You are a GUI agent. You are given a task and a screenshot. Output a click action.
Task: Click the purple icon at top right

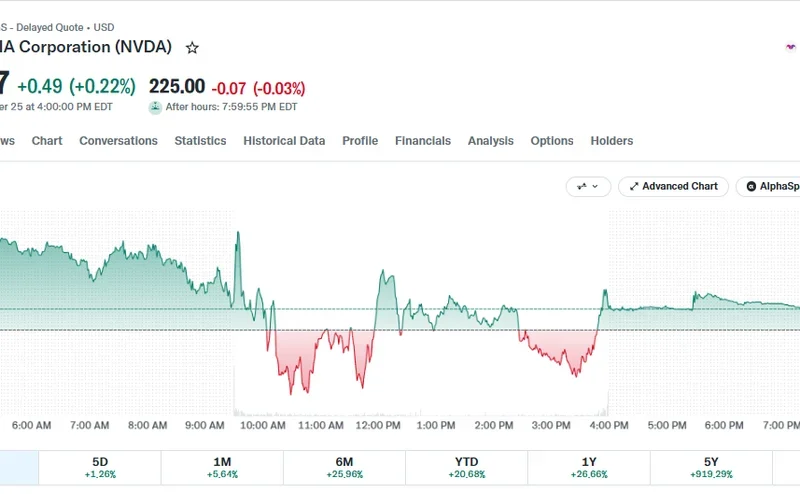[790, 47]
